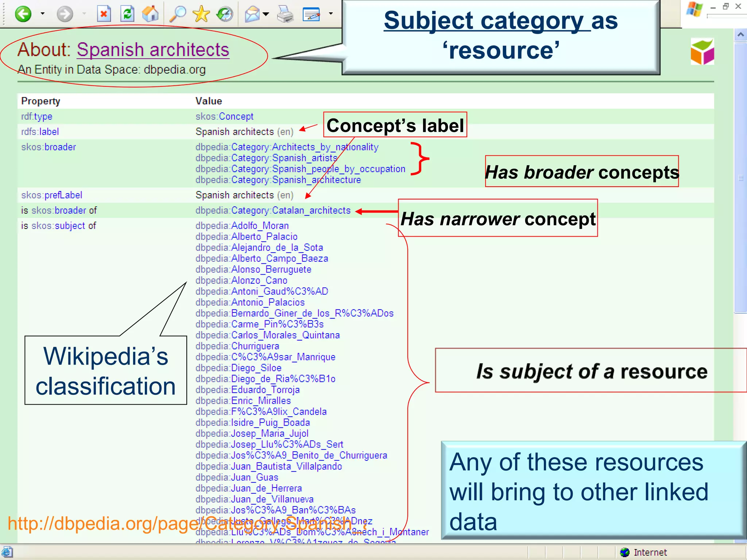Open dbpedia:Antonio_Palacios link
Image resolution: width=747 pixels, height=560 pixels.
tap(250, 302)
